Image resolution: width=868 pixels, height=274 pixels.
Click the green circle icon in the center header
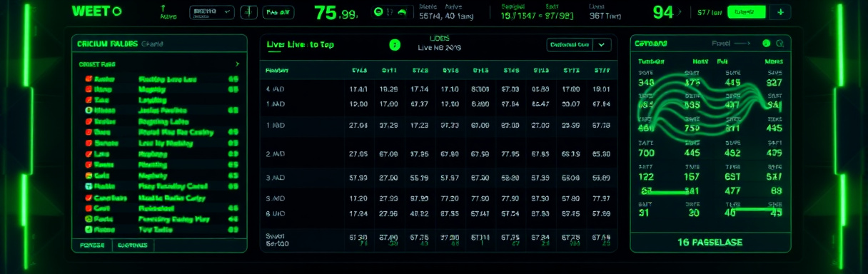(395, 45)
